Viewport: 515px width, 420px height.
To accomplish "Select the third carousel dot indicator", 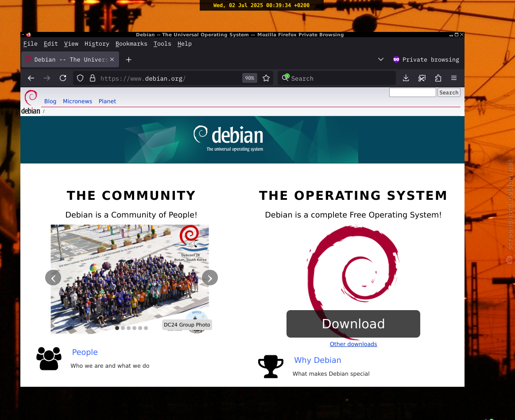I will 128,328.
